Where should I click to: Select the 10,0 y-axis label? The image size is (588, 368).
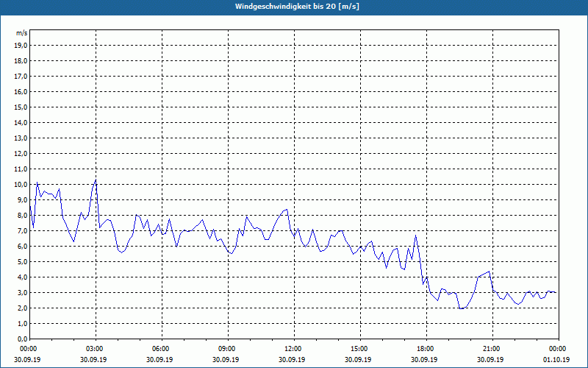click(21, 185)
